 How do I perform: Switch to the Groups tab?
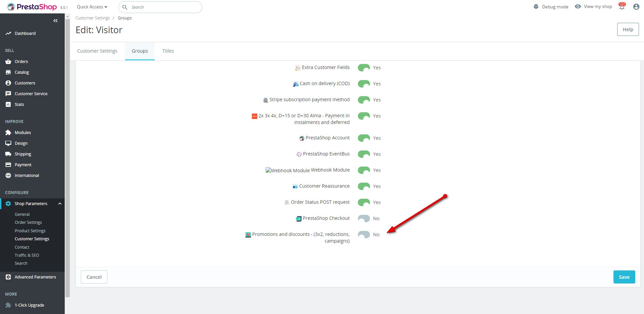[140, 51]
